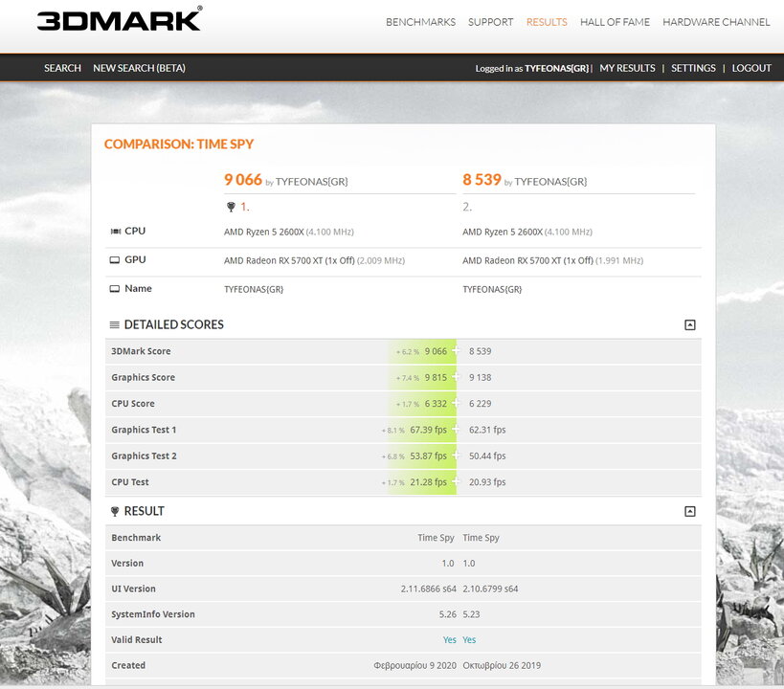Click plus icon in Graphics Test 2 row
The width and height of the screenshot is (784, 689).
[456, 455]
